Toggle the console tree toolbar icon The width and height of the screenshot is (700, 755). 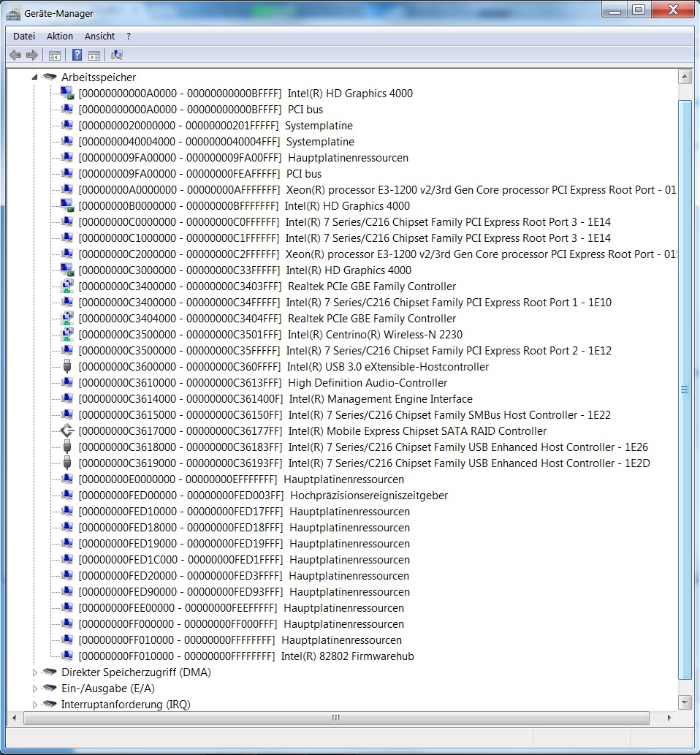(x=54, y=56)
